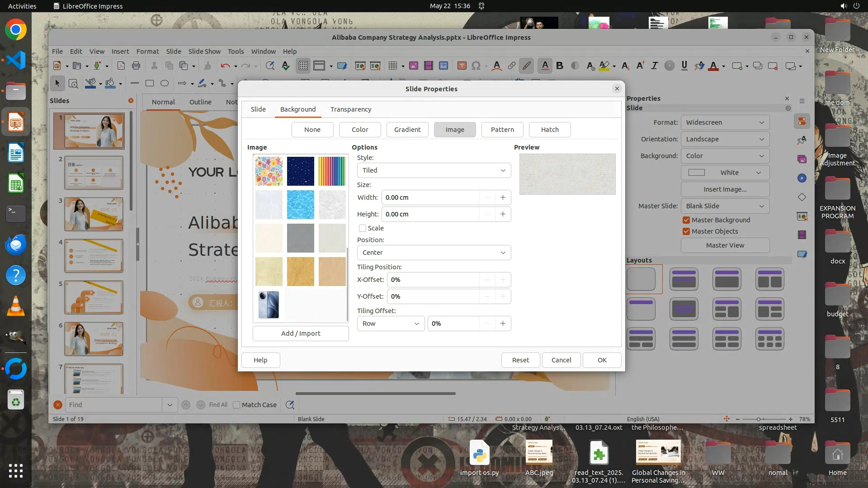Uncheck the Master Background option
Viewport: 868px width, 488px height.
[x=686, y=220]
